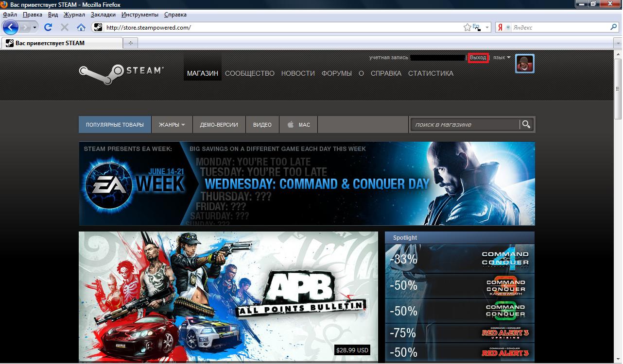Open the Инструменты menu
This screenshot has height=364, width=623.
click(x=139, y=15)
